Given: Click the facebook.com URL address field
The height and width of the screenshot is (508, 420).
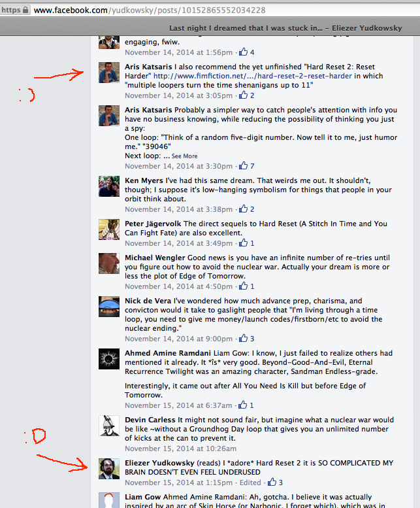Looking at the screenshot, I should click(x=227, y=10).
